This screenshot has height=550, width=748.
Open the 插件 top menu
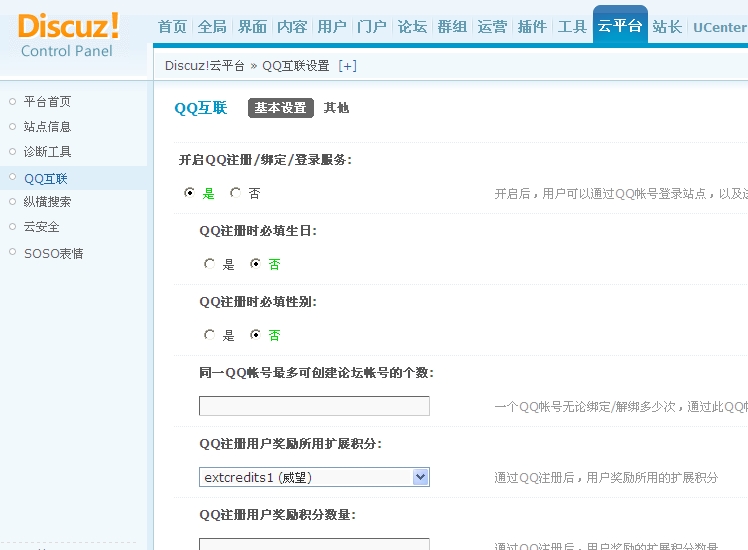(532, 27)
